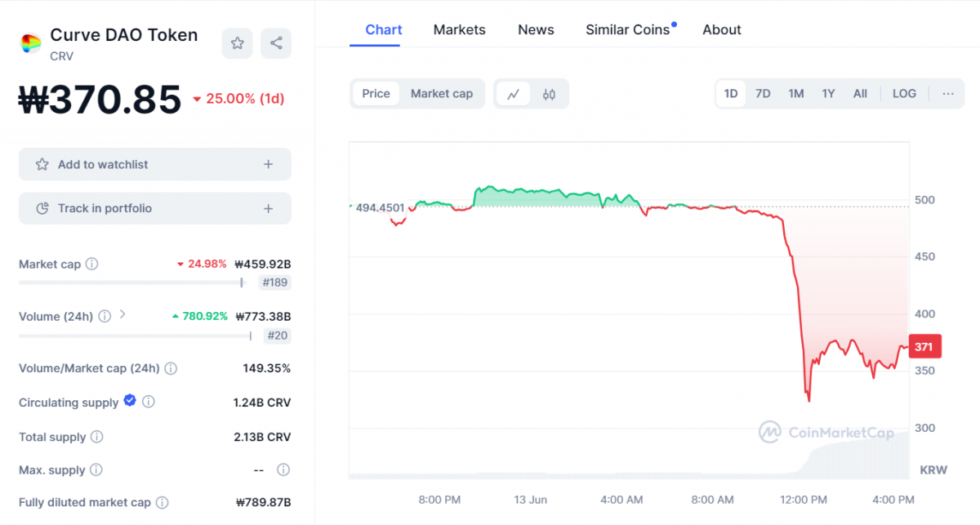This screenshot has width=980, height=525.
Task: Expand Volume (24h) chevron arrow
Action: (x=122, y=314)
